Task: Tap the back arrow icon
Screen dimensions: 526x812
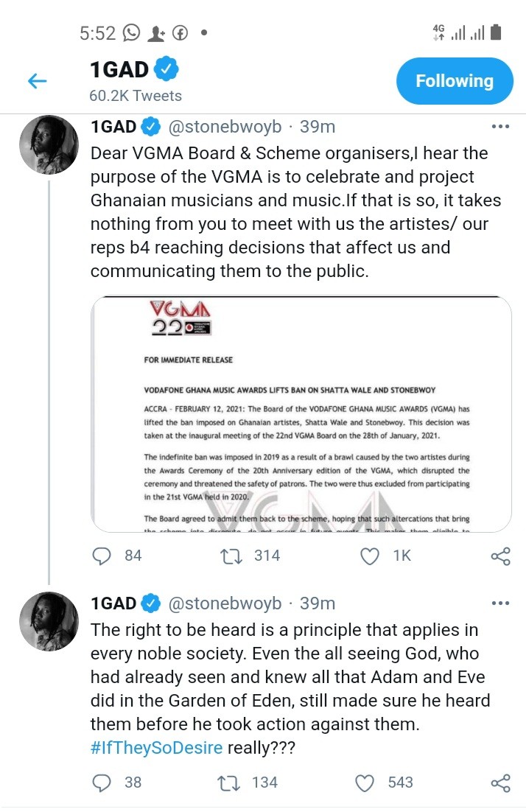Action: pos(38,81)
